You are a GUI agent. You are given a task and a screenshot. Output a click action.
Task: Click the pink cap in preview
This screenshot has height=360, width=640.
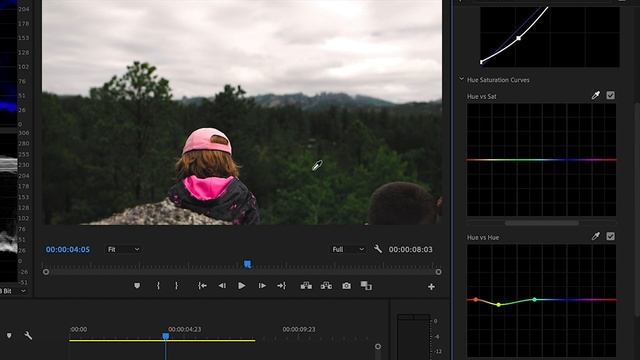click(207, 141)
